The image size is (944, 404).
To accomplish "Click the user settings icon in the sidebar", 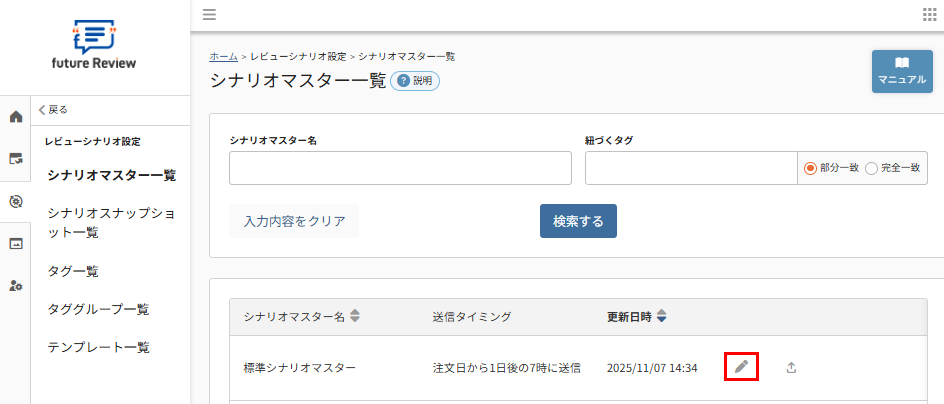I will click(x=15, y=286).
